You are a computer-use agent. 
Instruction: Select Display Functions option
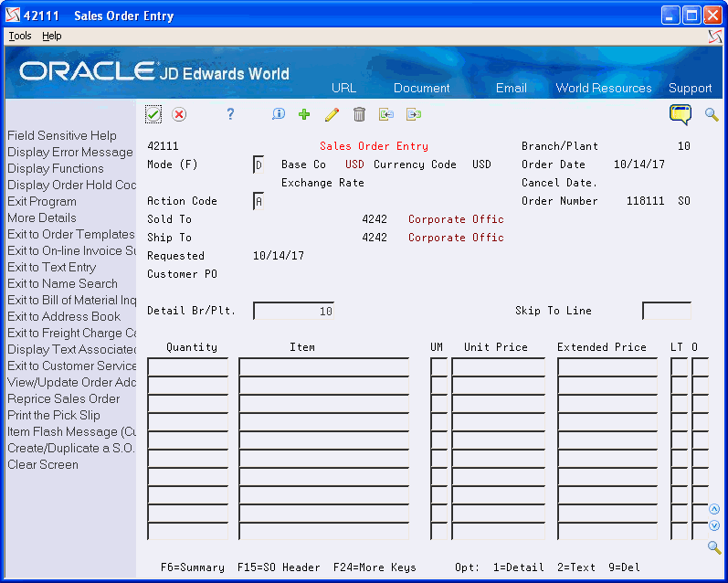(56, 168)
